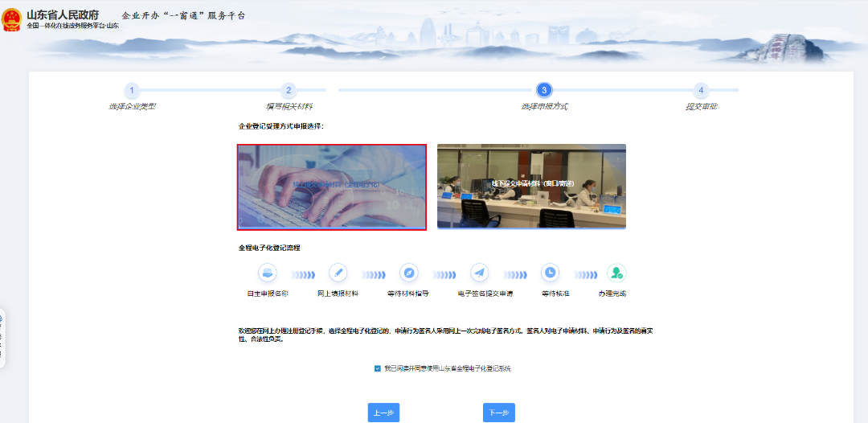Select online submission option (全程电子化)
Screen dimensions: 868x423
click(332, 187)
